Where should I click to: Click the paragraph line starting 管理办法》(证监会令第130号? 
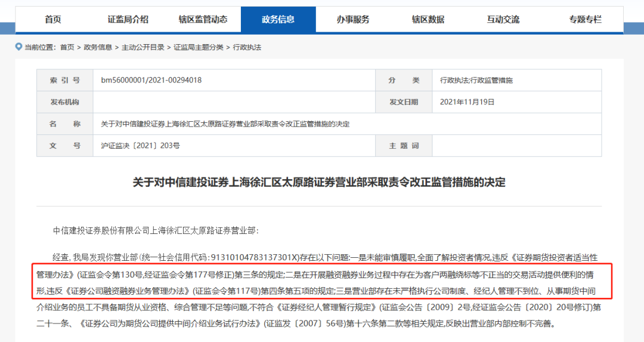click(315, 274)
